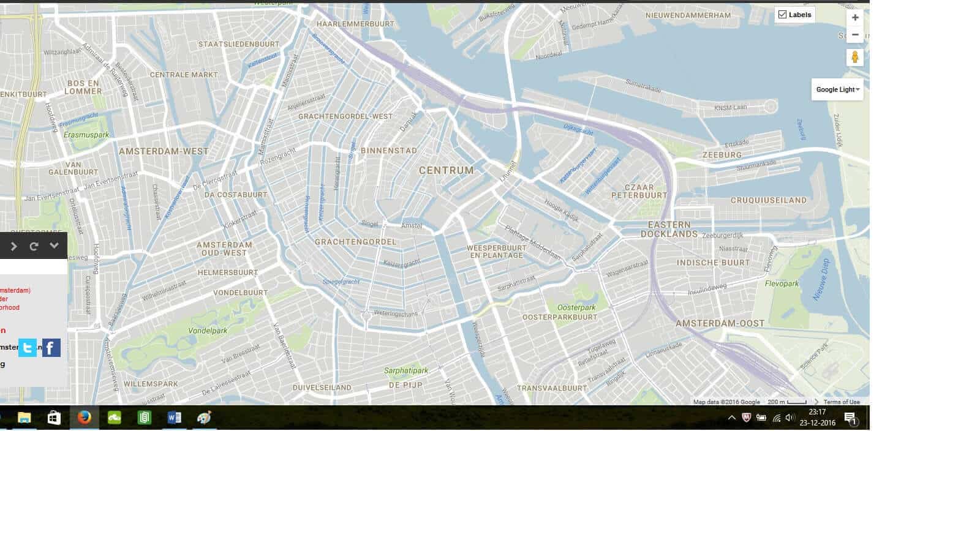The height and width of the screenshot is (551, 980).
Task: Click the Sarphatipark label on the map
Action: (x=406, y=371)
